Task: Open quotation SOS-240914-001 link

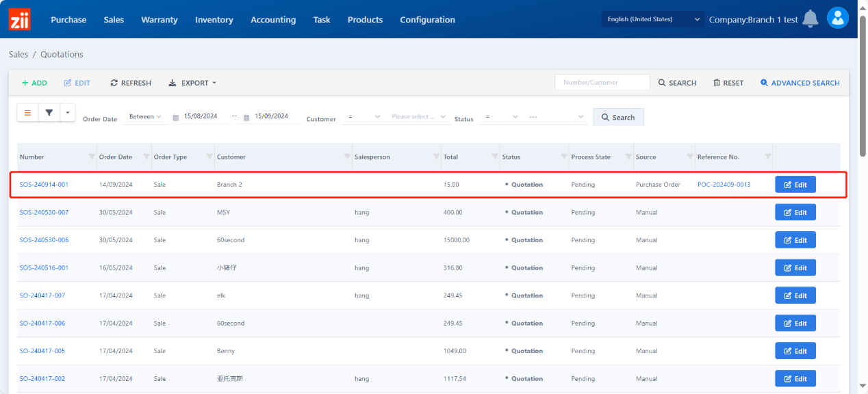Action: pos(44,185)
